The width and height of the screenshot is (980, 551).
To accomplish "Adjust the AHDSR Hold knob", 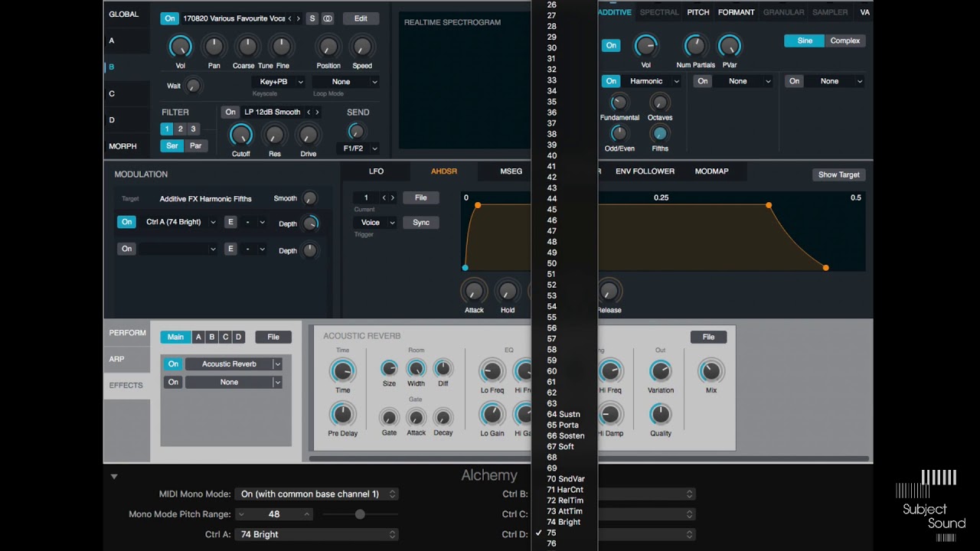I will [507, 292].
